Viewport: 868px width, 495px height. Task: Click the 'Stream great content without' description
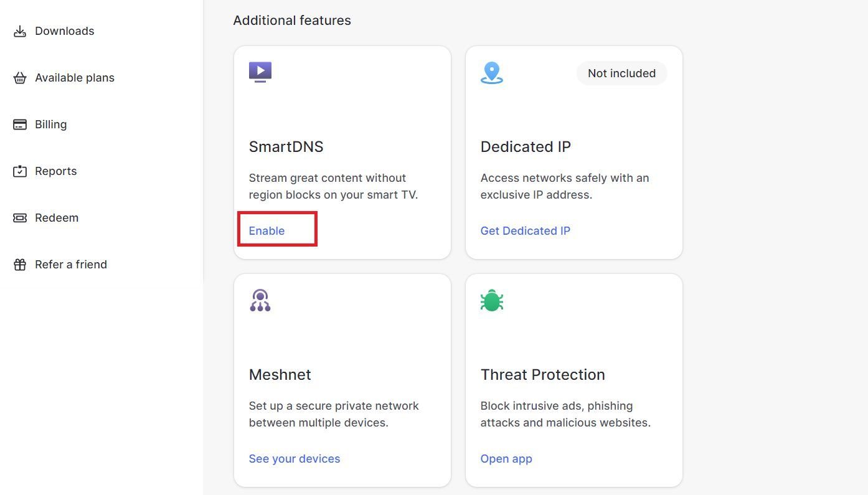(328, 178)
